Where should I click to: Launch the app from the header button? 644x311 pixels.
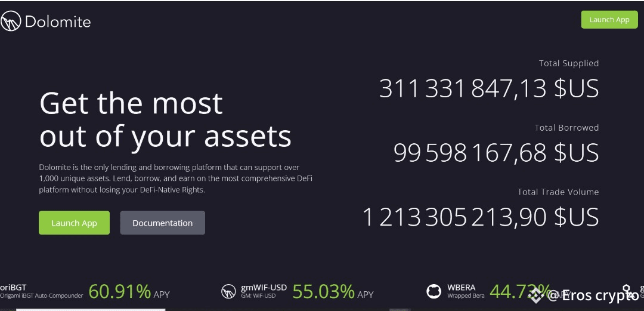tap(609, 20)
